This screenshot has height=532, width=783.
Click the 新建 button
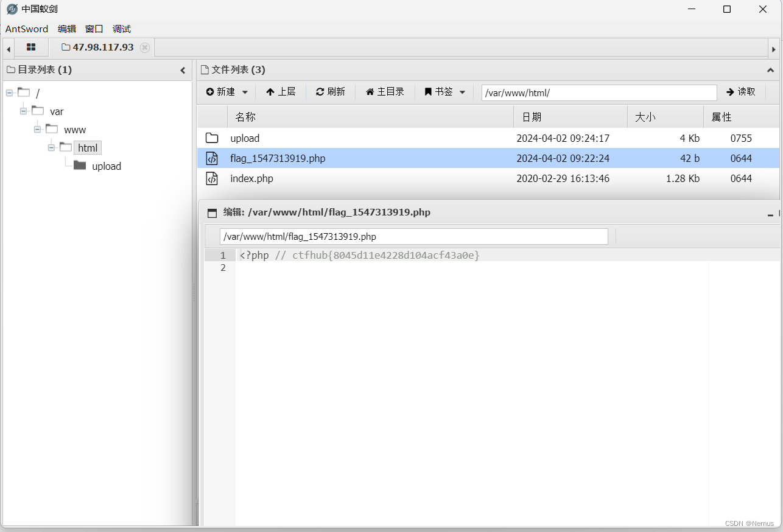[x=221, y=92]
